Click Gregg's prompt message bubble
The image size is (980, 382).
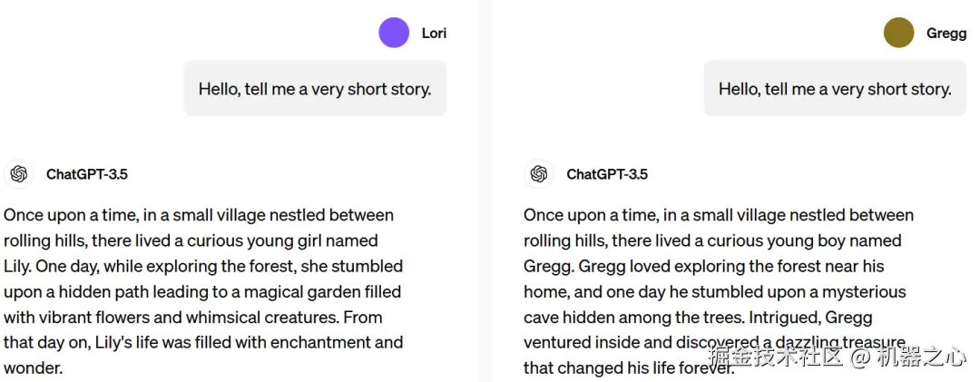[x=835, y=89]
